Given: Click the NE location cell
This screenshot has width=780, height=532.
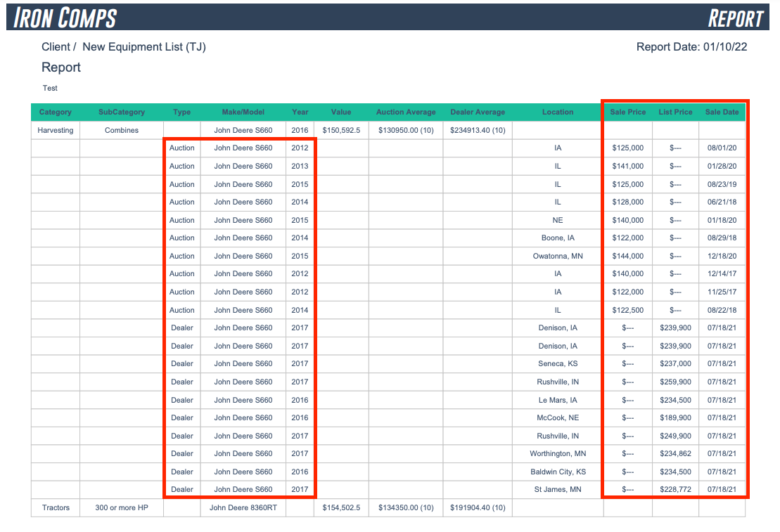Looking at the screenshot, I should click(558, 220).
